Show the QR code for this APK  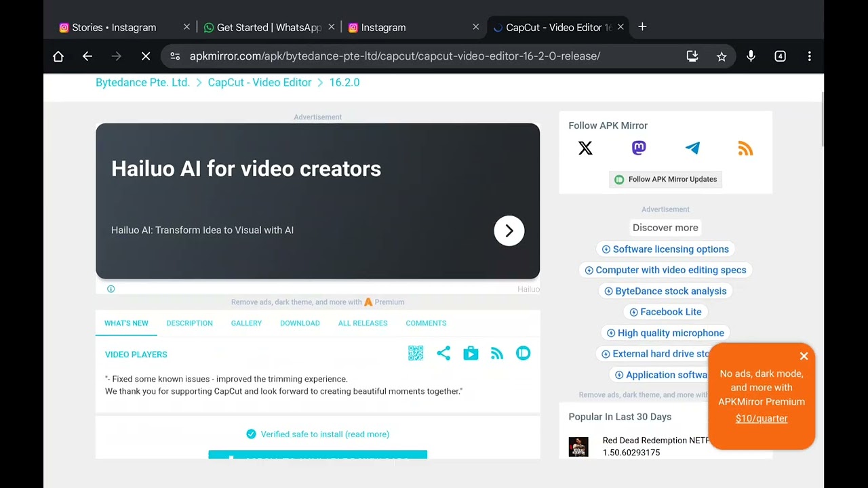click(x=416, y=353)
